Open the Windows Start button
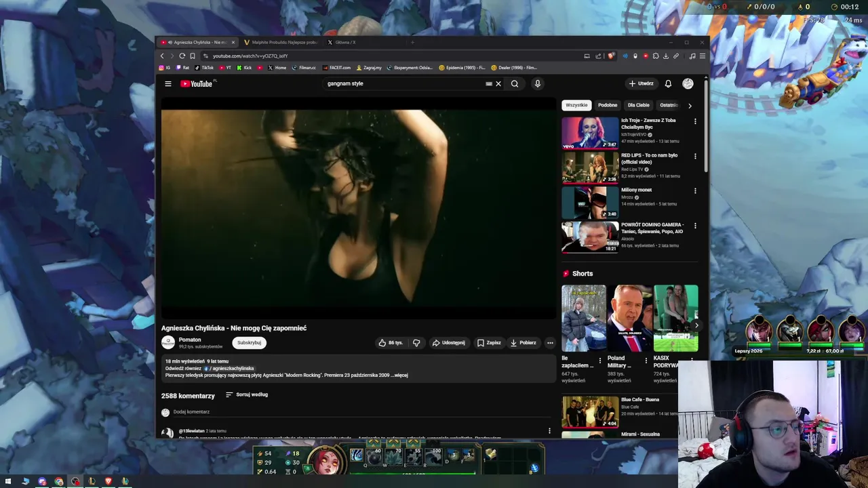868x488 pixels. click(9, 481)
